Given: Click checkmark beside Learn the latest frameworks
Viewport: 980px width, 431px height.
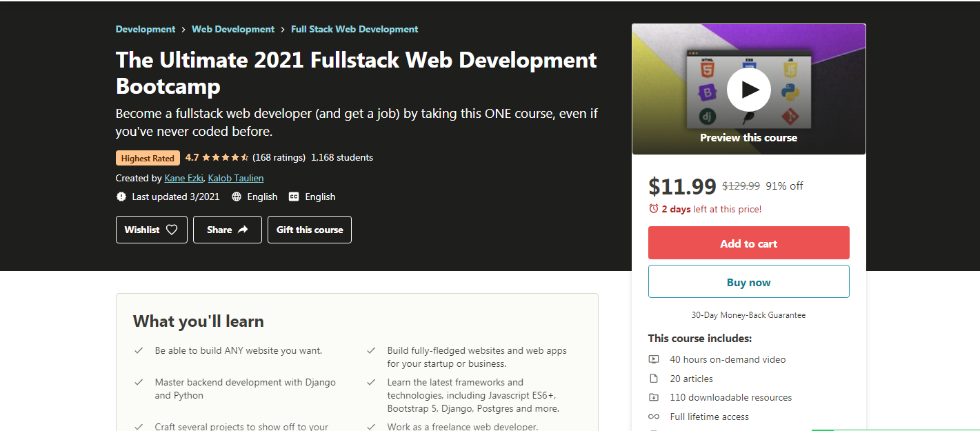Looking at the screenshot, I should [371, 382].
